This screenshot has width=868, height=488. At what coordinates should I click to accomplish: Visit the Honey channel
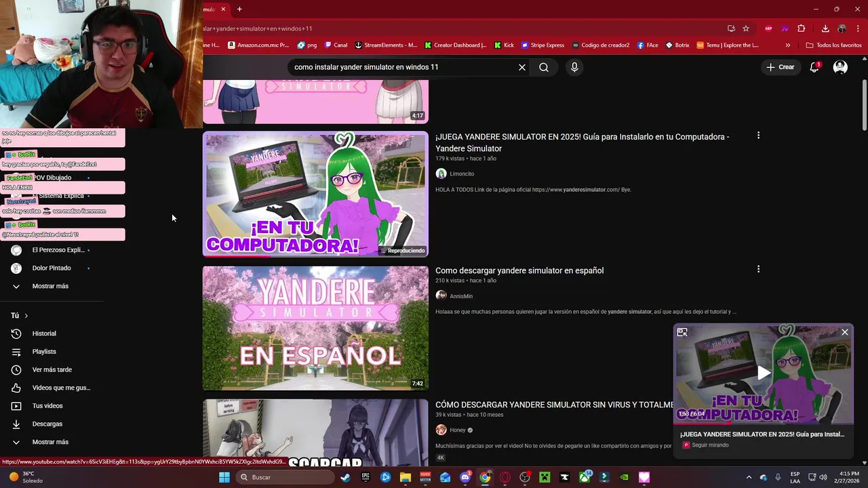tap(458, 430)
